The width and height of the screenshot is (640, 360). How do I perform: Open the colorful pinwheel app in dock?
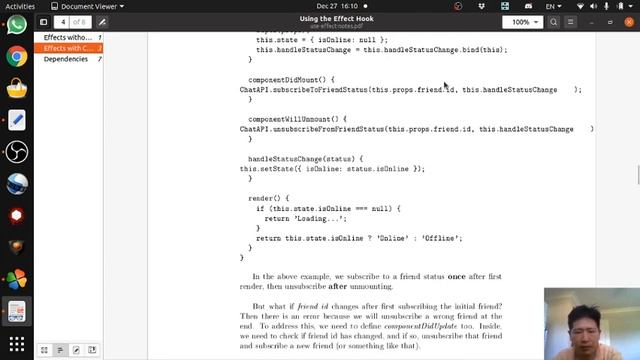17,279
